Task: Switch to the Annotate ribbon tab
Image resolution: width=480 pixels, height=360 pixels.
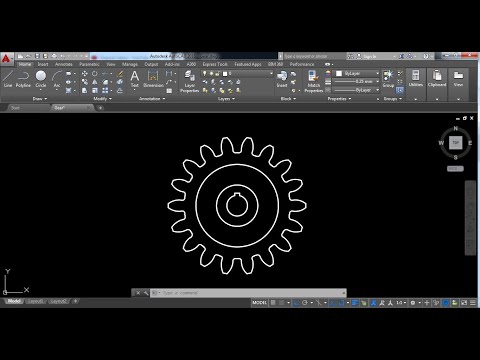Action: click(64, 64)
